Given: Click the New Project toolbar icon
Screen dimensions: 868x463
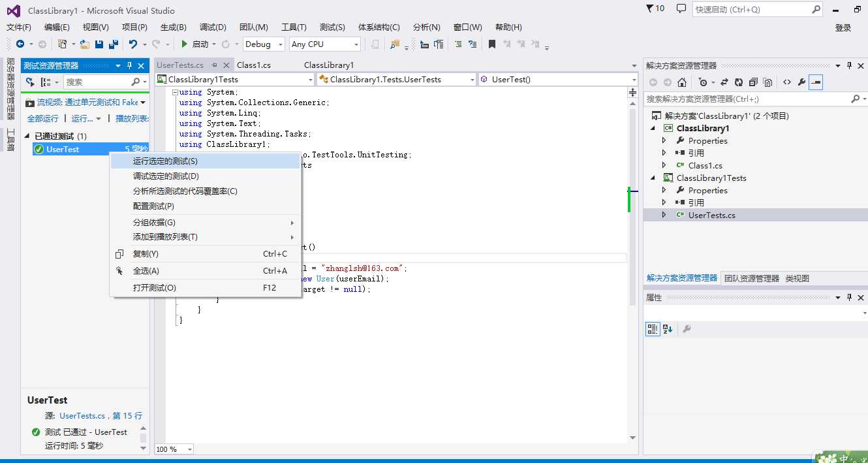Looking at the screenshot, I should coord(63,44).
